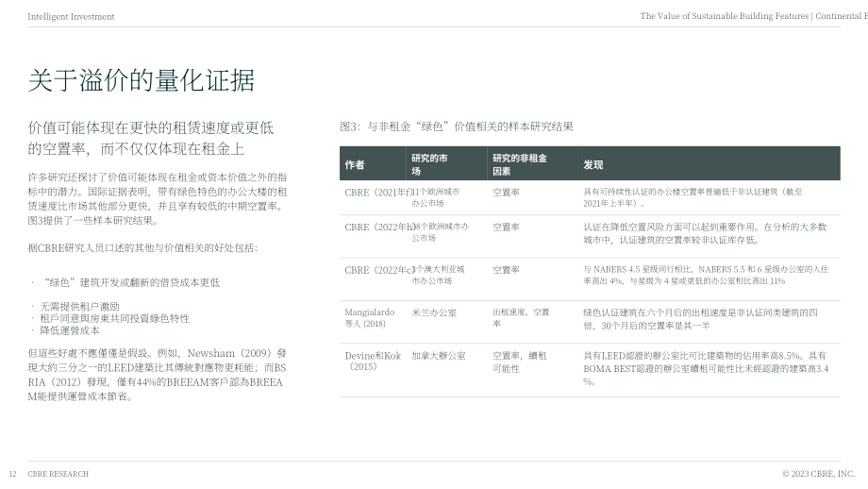Click the bullet “绿色”建筑开发或翻新的借贷成本更低
868x489 pixels.
129,283
